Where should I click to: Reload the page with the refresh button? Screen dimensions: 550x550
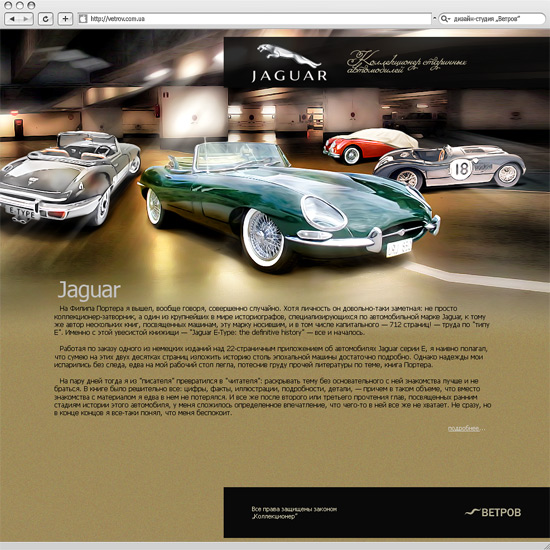coord(46,19)
